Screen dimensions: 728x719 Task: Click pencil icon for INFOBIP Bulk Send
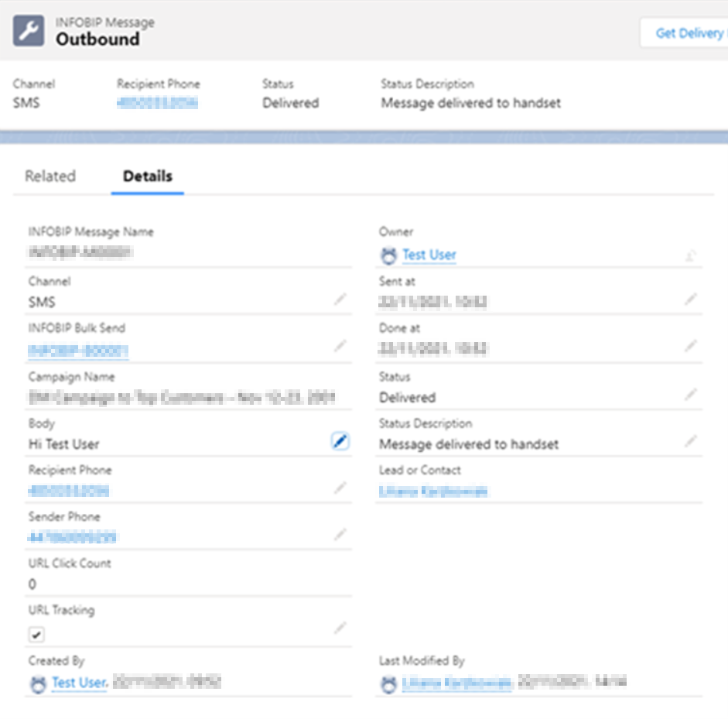click(340, 346)
